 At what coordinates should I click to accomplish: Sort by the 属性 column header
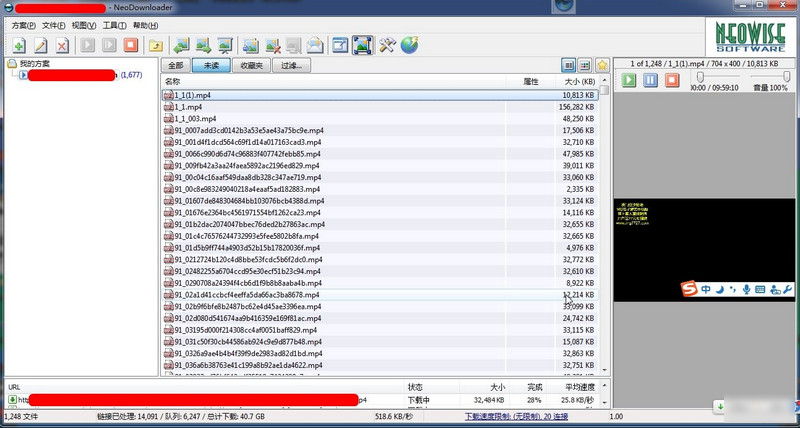tap(531, 82)
